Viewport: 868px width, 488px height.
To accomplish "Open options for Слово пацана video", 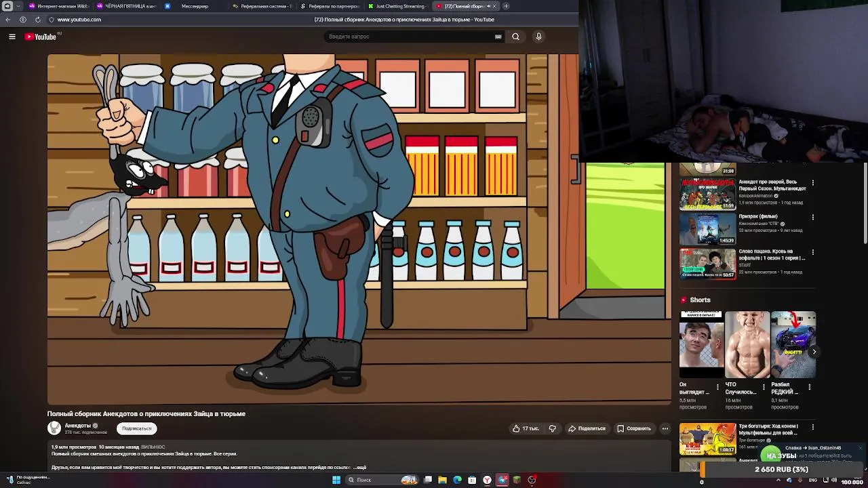I will point(813,252).
